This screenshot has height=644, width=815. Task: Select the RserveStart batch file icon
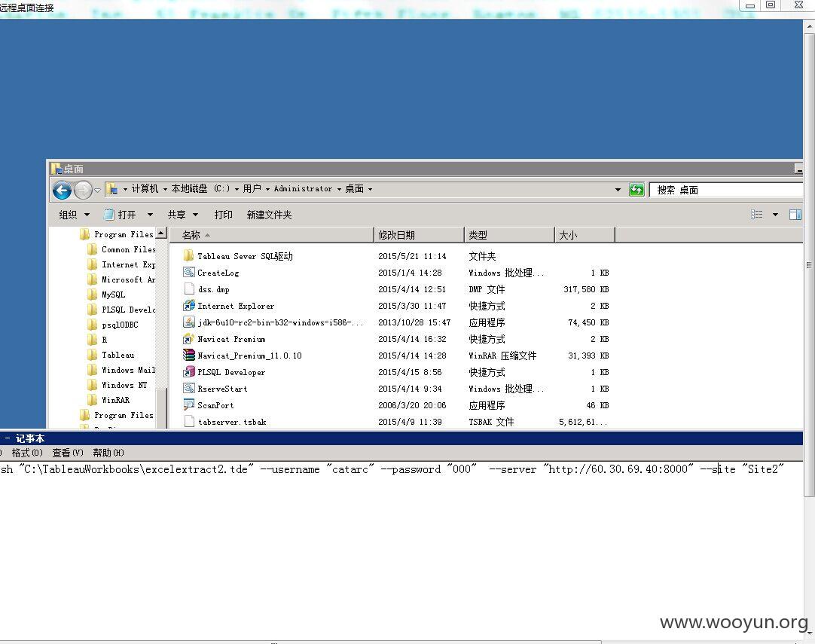coord(188,389)
